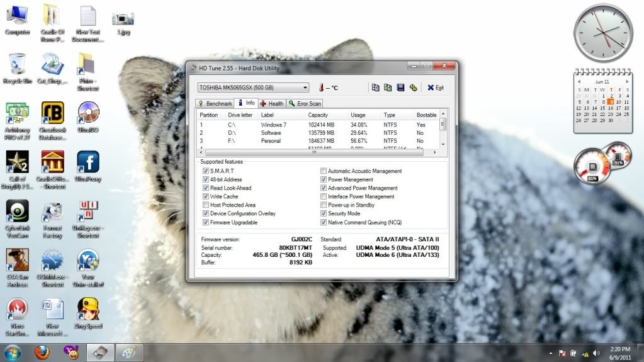This screenshot has height=362, width=644.
Task: Select the Recycle Bin desktop icon
Action: 17,69
